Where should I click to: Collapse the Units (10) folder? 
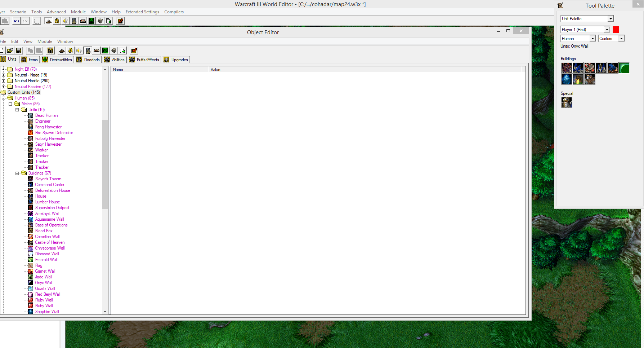17,110
